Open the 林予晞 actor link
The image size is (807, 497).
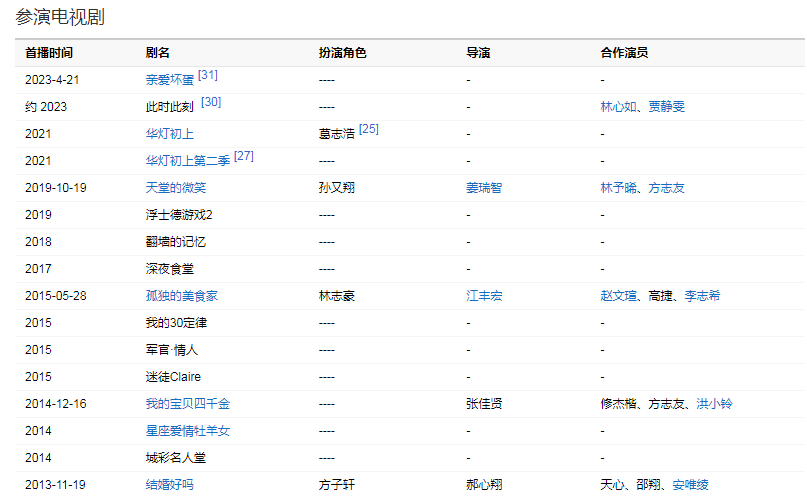(x=617, y=188)
